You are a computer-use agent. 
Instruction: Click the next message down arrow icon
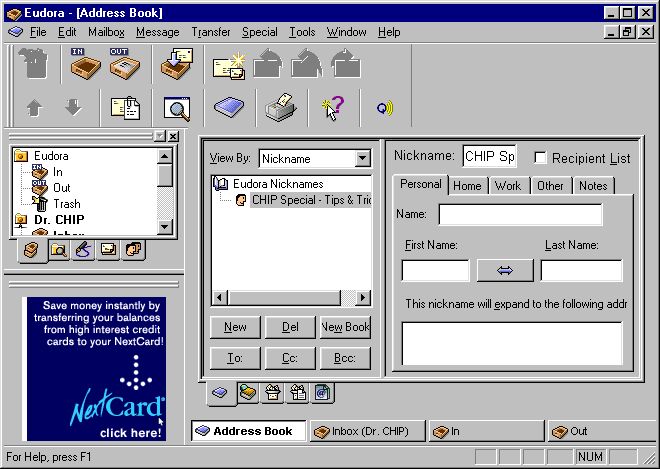tap(73, 107)
